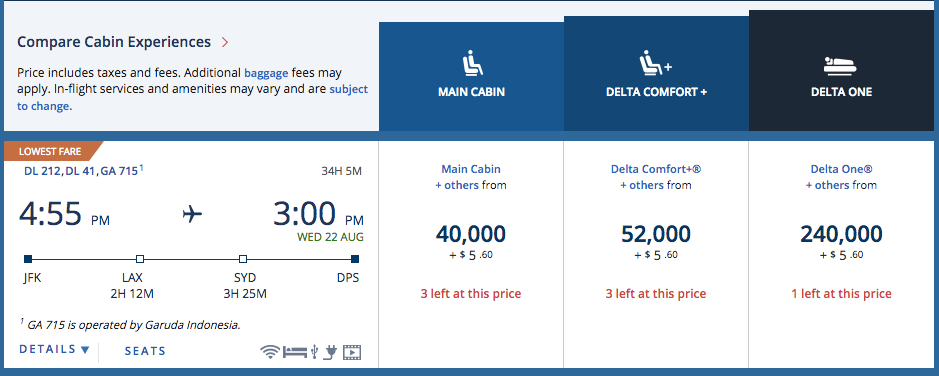Viewport: 939px width, 376px height.
Task: Expand the flight DETAILS dropdown
Action: coord(54,350)
